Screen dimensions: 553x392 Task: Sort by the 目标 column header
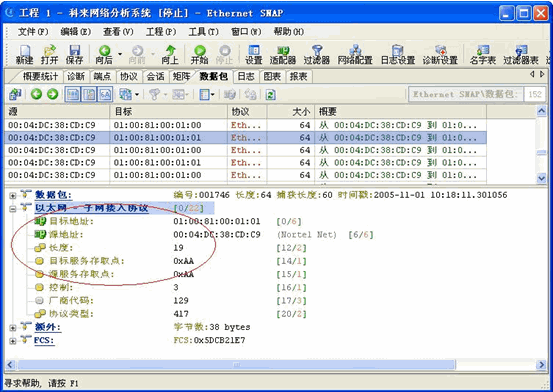pos(169,112)
